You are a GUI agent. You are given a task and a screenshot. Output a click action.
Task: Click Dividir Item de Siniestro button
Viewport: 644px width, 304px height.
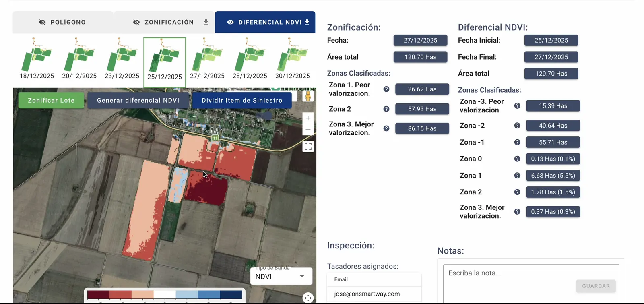(x=242, y=100)
